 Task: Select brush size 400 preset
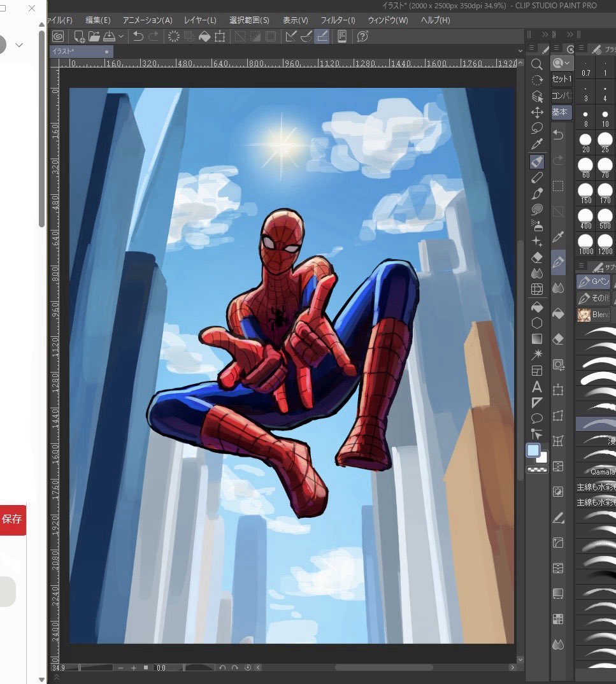click(x=585, y=219)
